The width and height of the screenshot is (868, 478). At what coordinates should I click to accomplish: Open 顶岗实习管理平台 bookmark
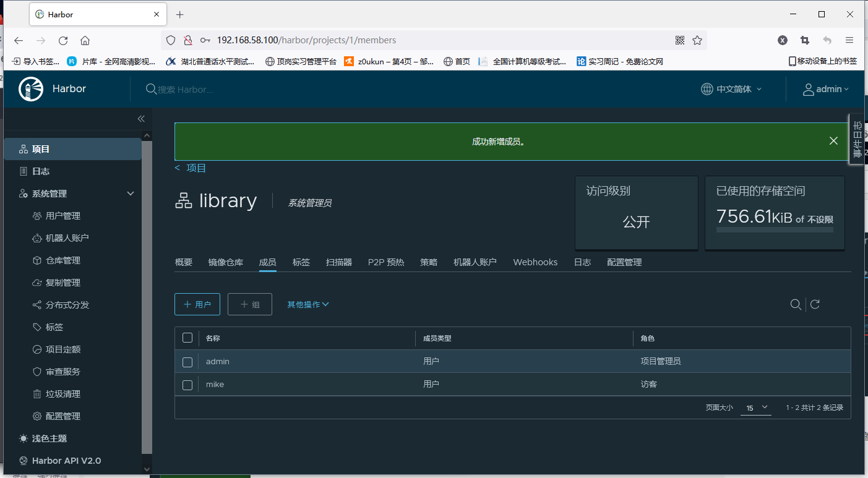click(x=301, y=61)
